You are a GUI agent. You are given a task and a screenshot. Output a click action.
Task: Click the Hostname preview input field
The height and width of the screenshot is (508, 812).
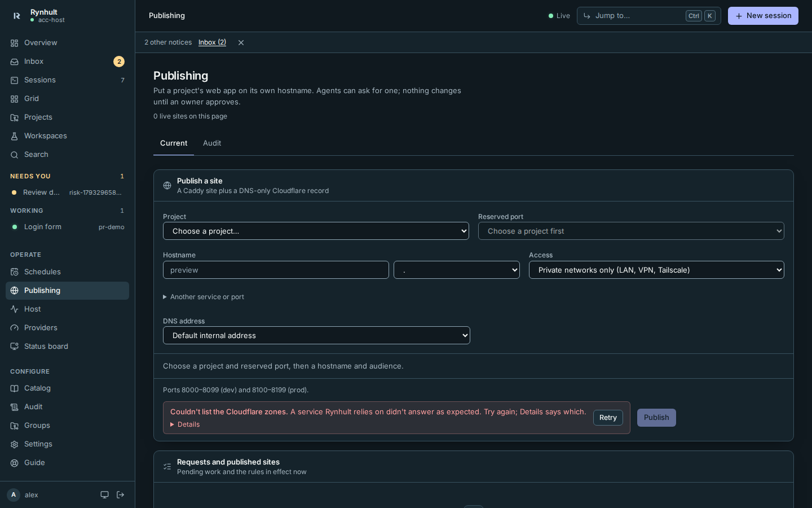276,270
